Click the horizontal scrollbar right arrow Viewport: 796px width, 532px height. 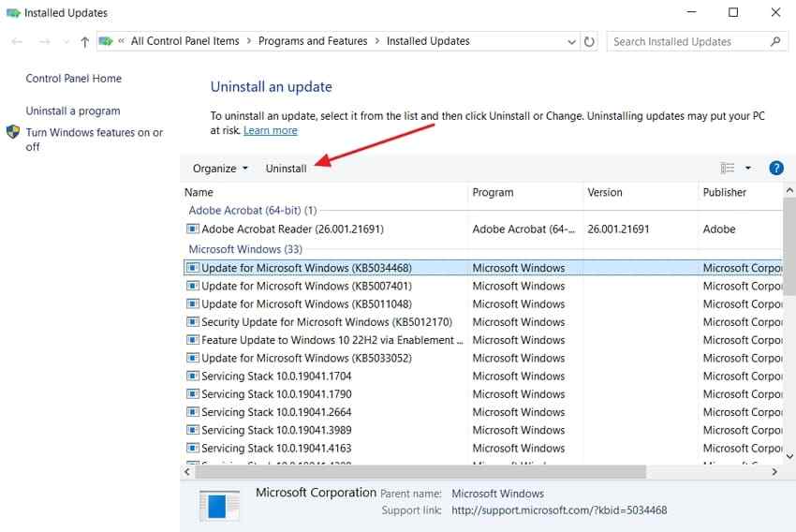pos(774,472)
